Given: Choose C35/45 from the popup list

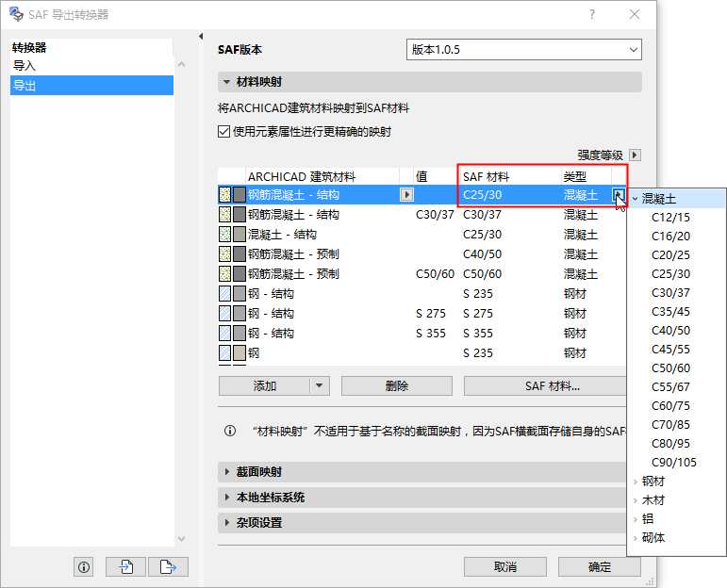Looking at the screenshot, I should (671, 312).
